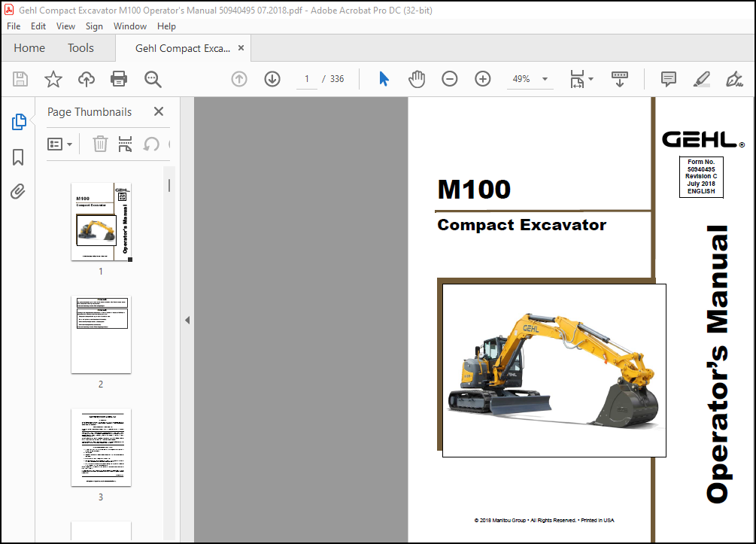This screenshot has height=544, width=756.
Task: Click the 49% zoom value field
Action: [521, 78]
